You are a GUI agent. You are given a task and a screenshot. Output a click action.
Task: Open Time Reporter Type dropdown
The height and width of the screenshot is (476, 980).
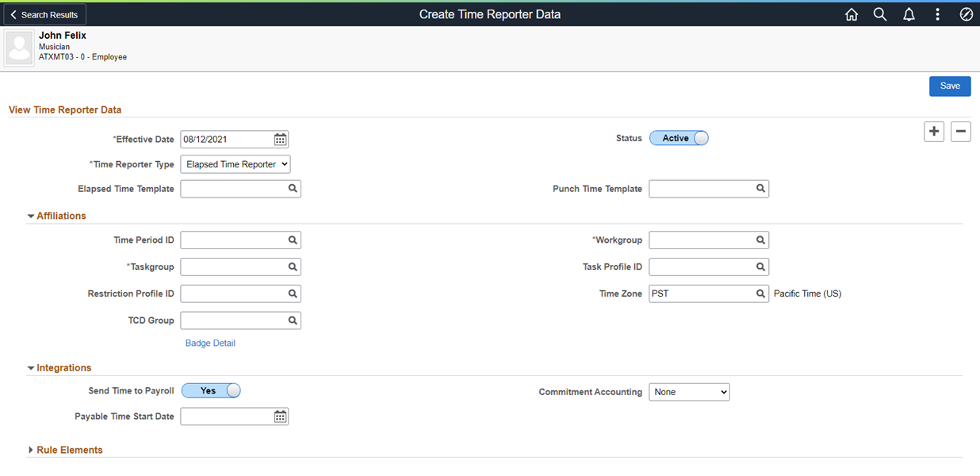[235, 164]
